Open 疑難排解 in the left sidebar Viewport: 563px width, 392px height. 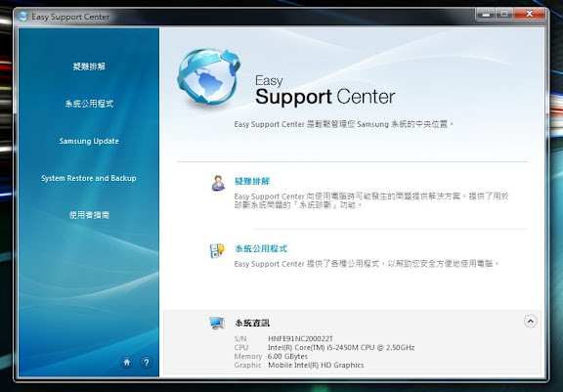pos(89,66)
